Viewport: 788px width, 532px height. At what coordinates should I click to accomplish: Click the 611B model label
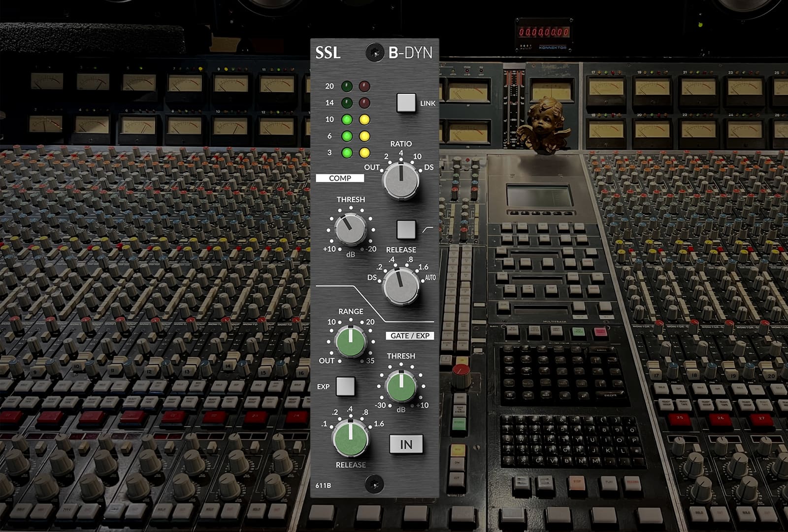coord(323,486)
